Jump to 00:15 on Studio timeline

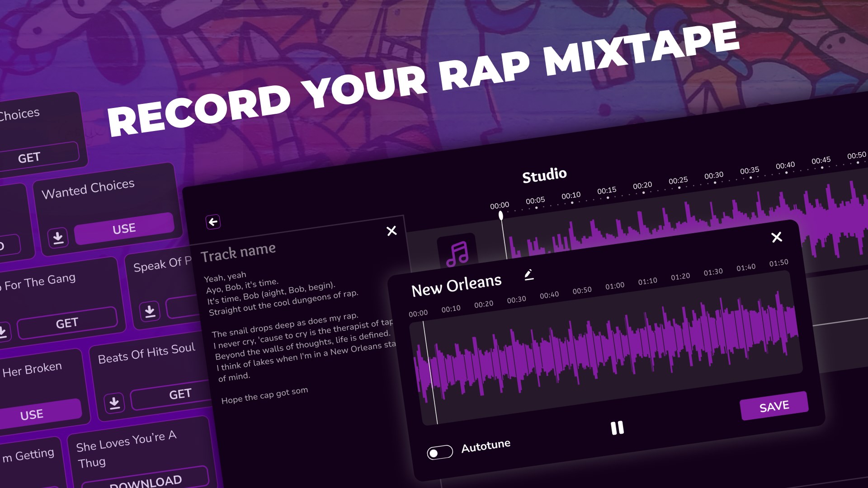(x=607, y=190)
